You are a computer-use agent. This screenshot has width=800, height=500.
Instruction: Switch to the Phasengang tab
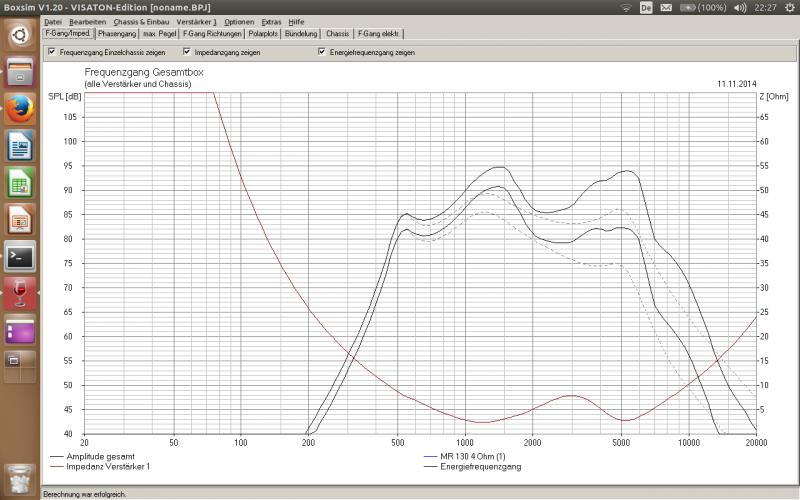click(x=118, y=33)
